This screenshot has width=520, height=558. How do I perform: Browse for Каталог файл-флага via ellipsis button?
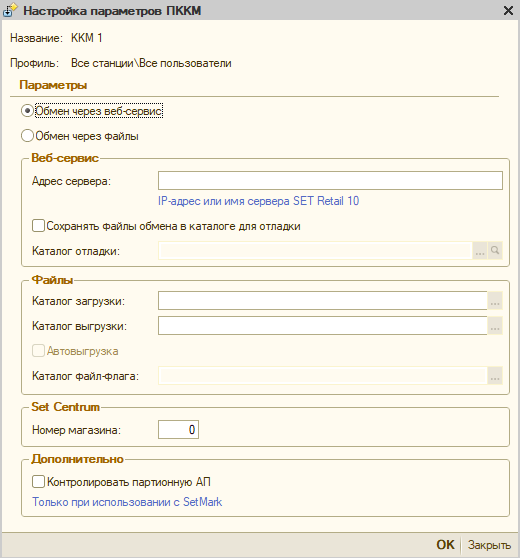[x=495, y=375]
